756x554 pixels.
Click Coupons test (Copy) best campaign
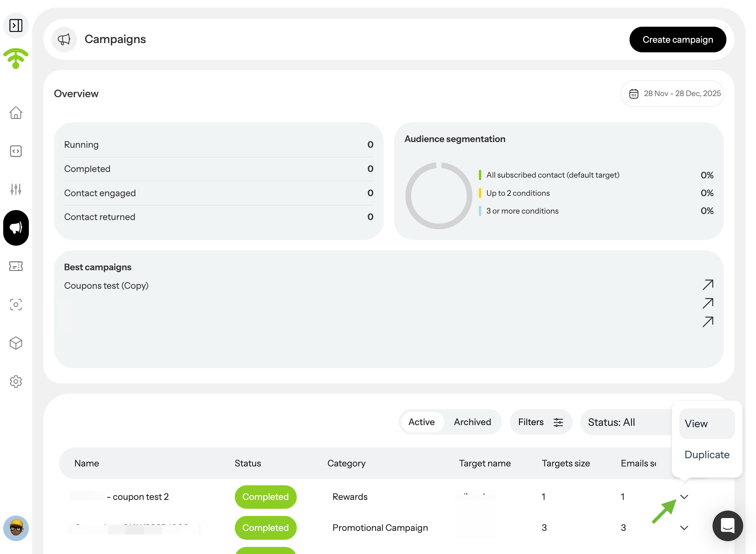pyautogui.click(x=106, y=286)
